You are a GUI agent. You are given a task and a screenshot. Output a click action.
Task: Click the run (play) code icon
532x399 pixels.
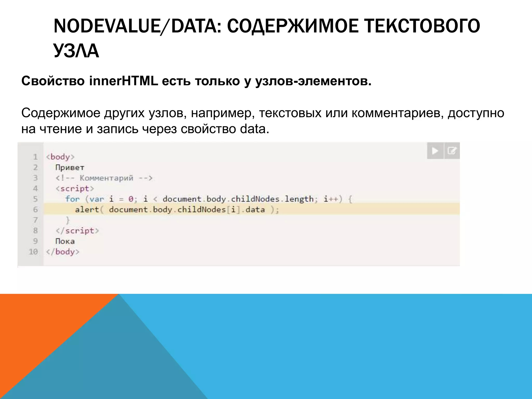(x=435, y=151)
